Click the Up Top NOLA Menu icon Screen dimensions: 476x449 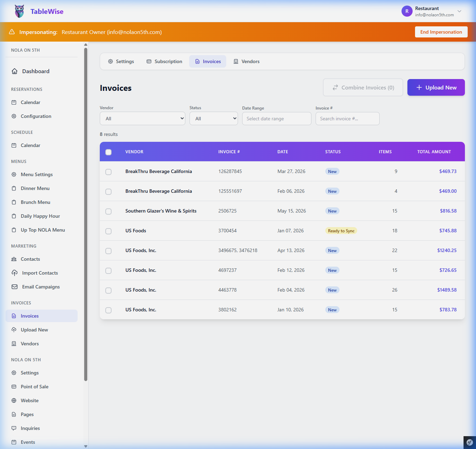(x=14, y=230)
